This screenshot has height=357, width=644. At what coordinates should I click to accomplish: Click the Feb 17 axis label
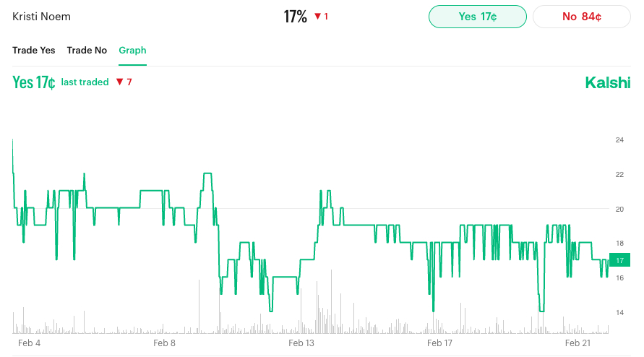(x=439, y=343)
